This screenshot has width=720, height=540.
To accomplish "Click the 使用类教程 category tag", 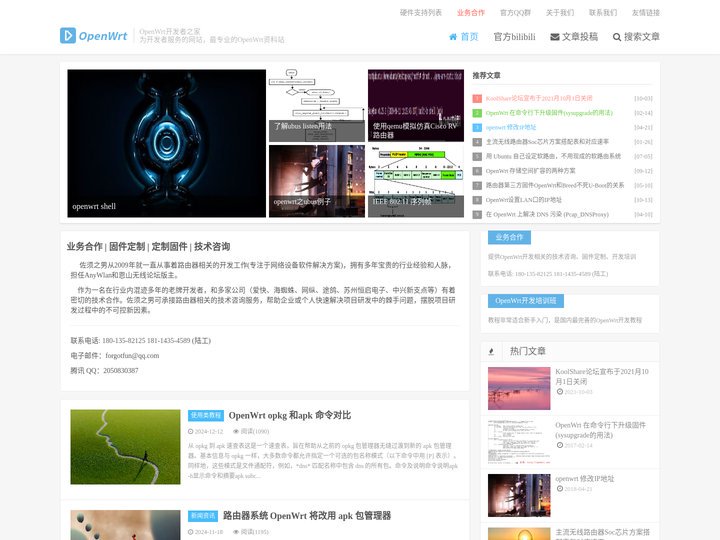I will (x=206, y=415).
